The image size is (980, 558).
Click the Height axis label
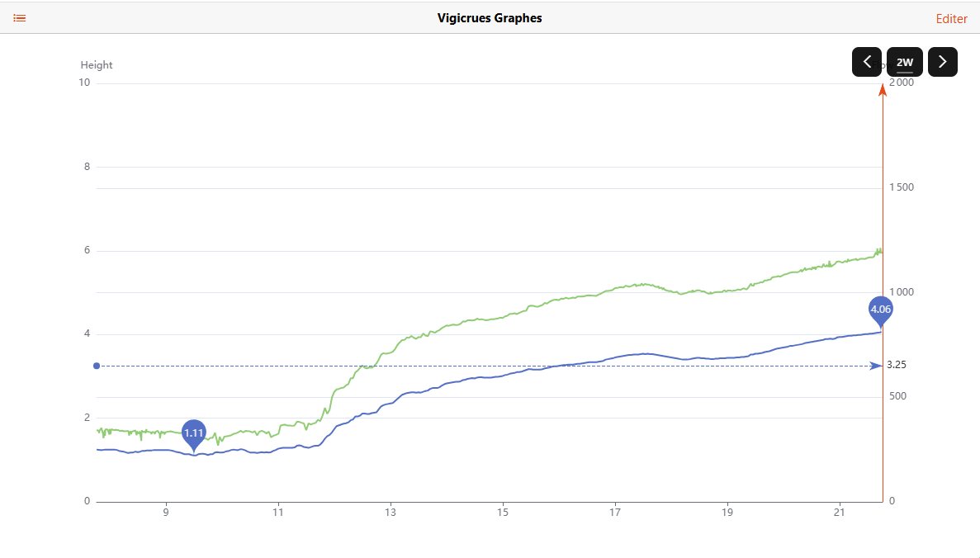97,65
